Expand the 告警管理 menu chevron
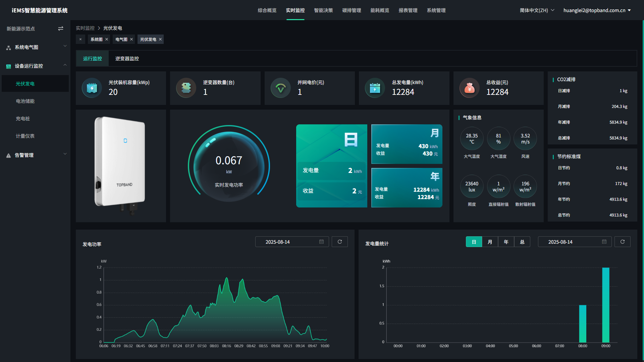This screenshot has height=362, width=644. tap(65, 154)
